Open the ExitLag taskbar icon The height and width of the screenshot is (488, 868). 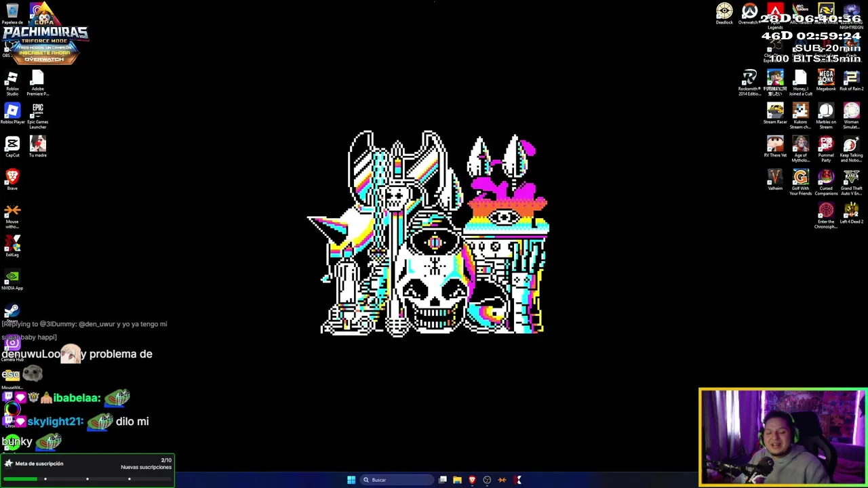point(517,480)
